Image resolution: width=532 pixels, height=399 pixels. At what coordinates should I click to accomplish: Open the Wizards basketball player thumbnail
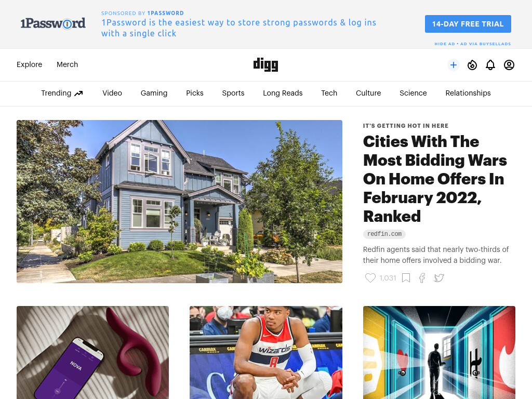(x=266, y=353)
